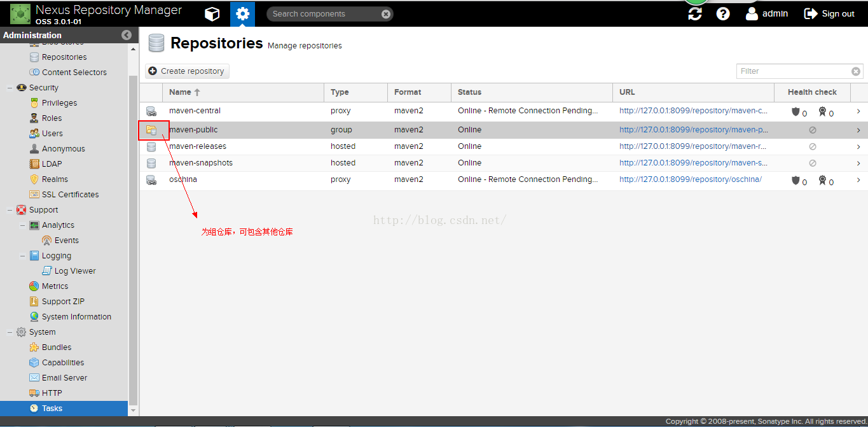Click the refresh icon in header

(x=695, y=13)
